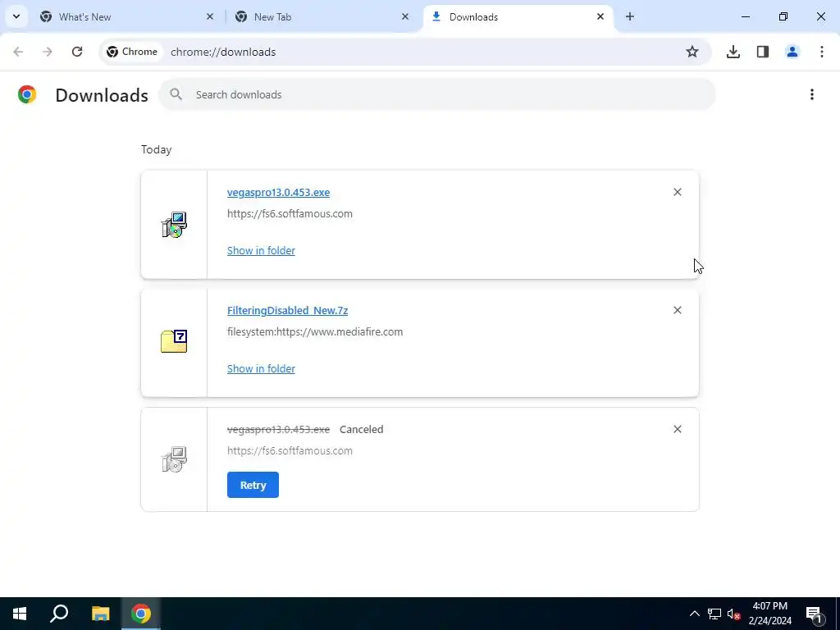
Task: Click the filesystem:https://www.mediafire.com source text
Action: (315, 332)
